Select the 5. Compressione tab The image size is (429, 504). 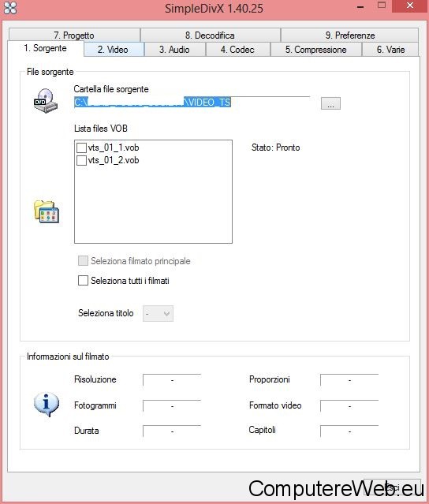tap(316, 50)
